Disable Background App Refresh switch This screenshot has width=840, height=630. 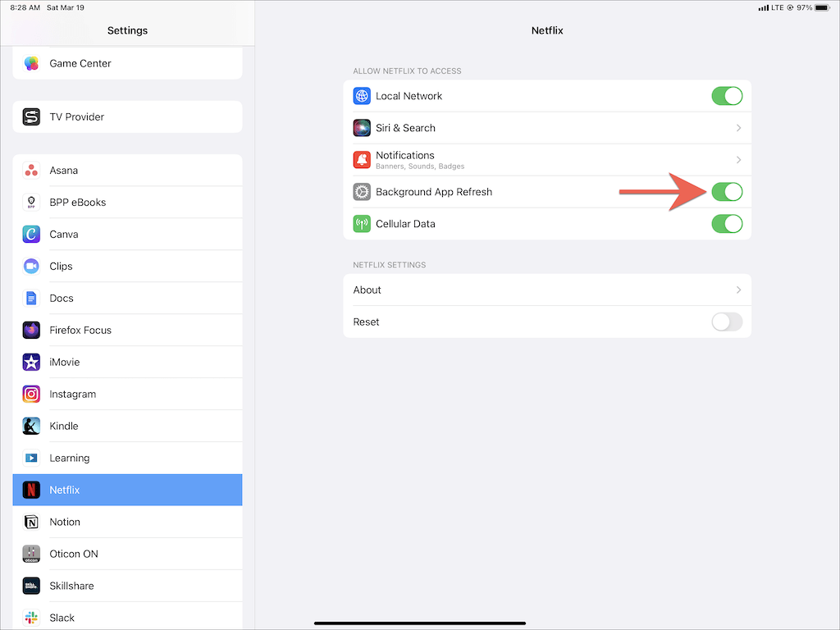(x=727, y=192)
